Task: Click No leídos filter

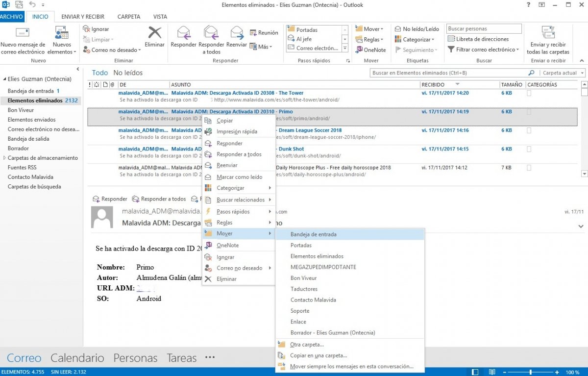Action: tap(128, 73)
